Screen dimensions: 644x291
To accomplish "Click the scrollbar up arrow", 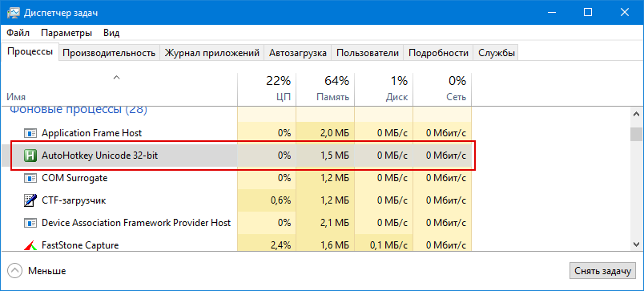I will coord(637,114).
